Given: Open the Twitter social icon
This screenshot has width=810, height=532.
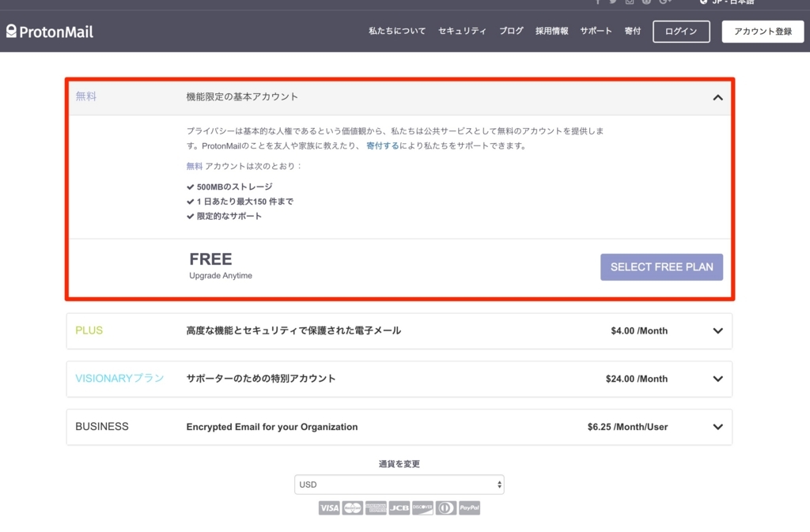Looking at the screenshot, I should 613,2.
